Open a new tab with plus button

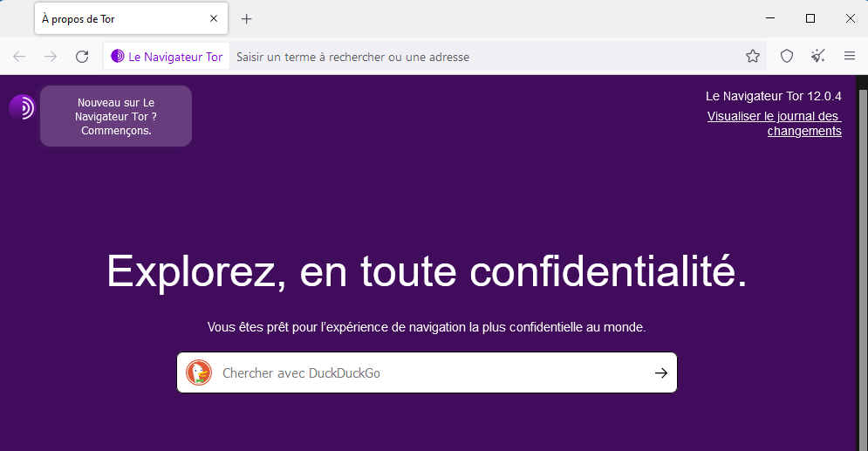point(246,19)
